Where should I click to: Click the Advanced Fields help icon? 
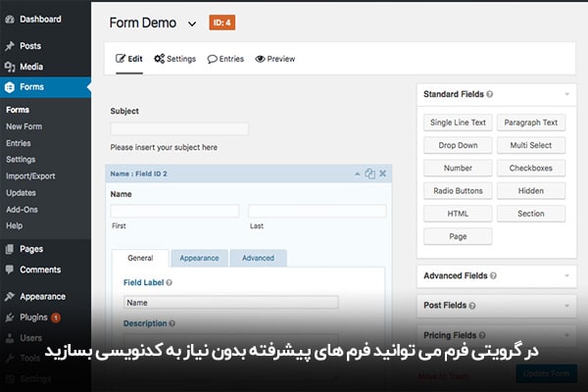coord(494,275)
